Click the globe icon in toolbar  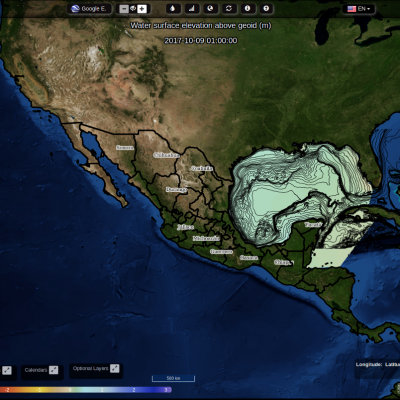(210, 9)
